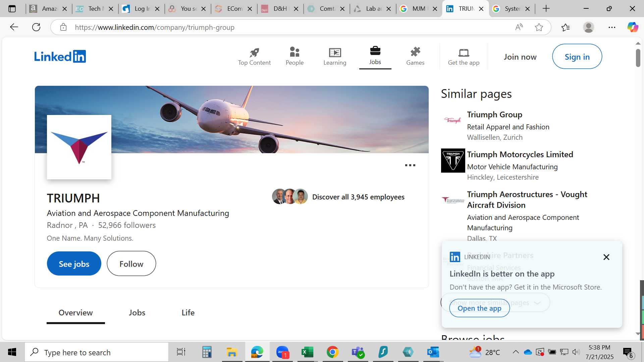Open Microsoft Edge from the taskbar
Viewport: 644px width, 362px height.
click(257, 352)
